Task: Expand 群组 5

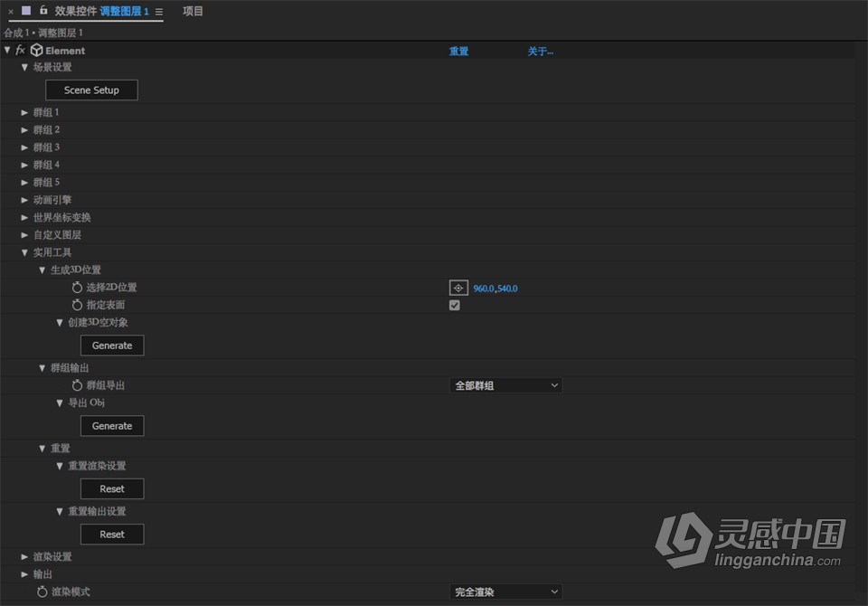Action: pos(24,182)
